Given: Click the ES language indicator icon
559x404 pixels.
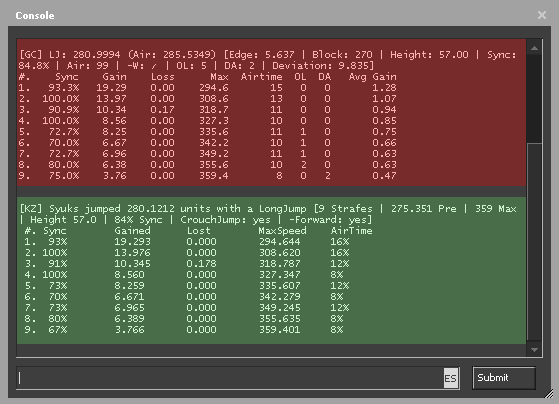Looking at the screenshot, I should [451, 378].
